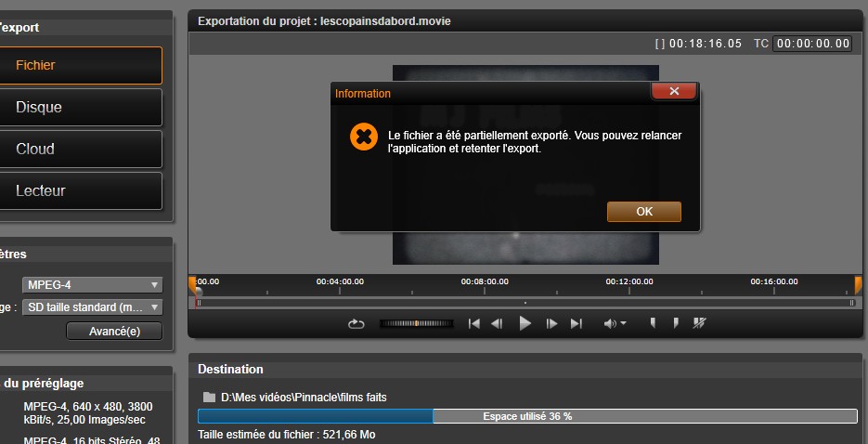This screenshot has height=444, width=868.
Task: Click the shuttle speed slider
Action: [x=417, y=323]
